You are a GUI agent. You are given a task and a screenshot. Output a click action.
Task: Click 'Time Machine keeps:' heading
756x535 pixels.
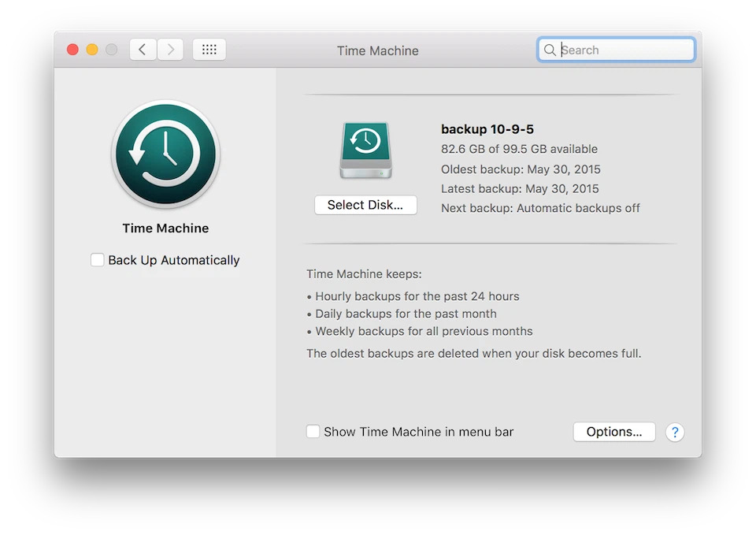click(x=364, y=274)
